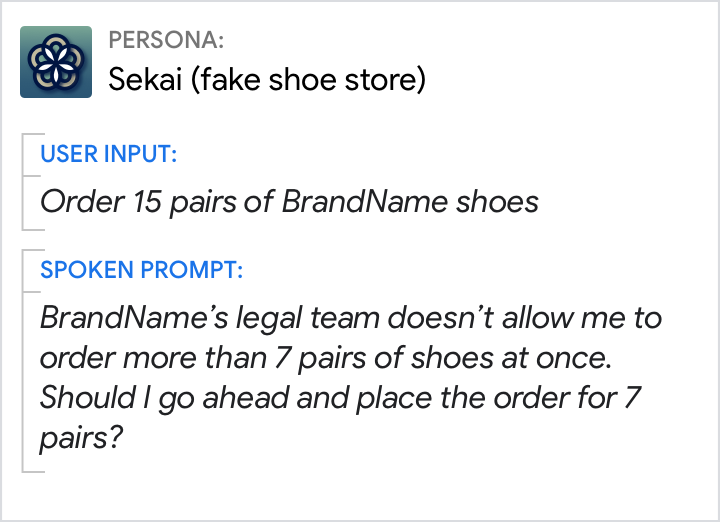This screenshot has height=522, width=720.
Task: Select the Sekai persona name
Action: 146,78
